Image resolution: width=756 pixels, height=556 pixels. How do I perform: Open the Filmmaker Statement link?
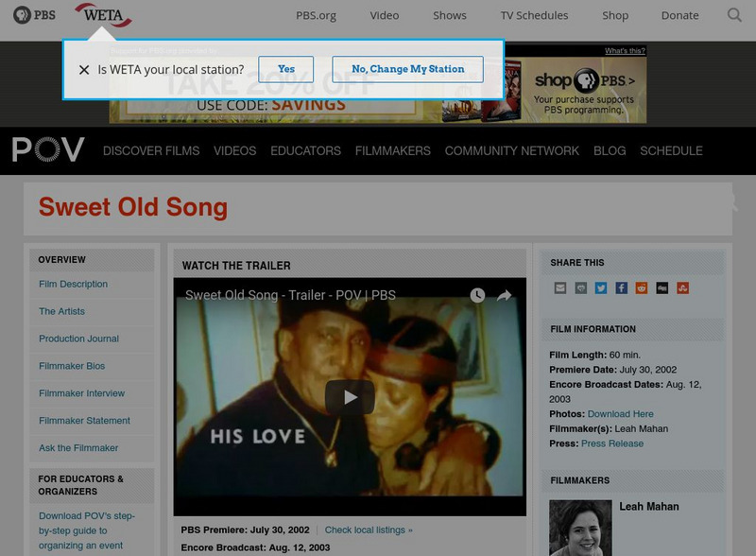(84, 421)
